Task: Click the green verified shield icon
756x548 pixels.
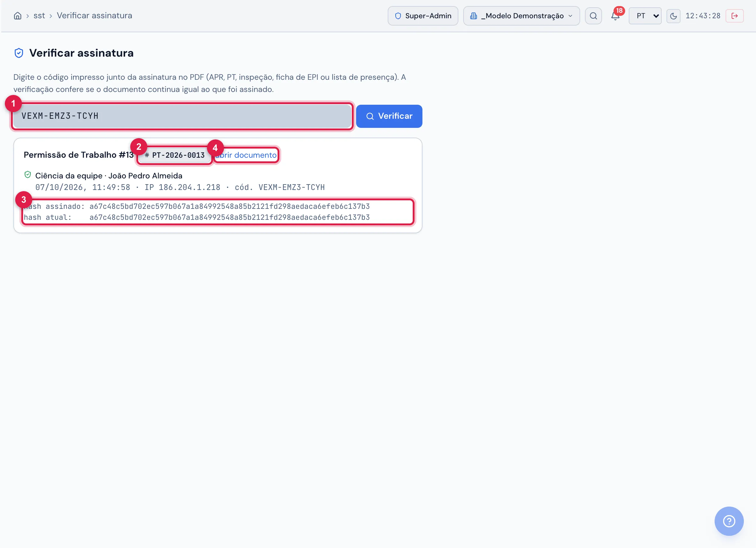Action: 28,175
